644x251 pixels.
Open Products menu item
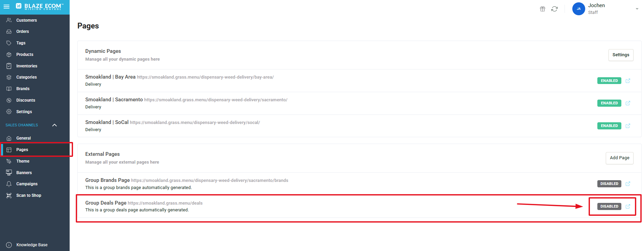pos(35,55)
